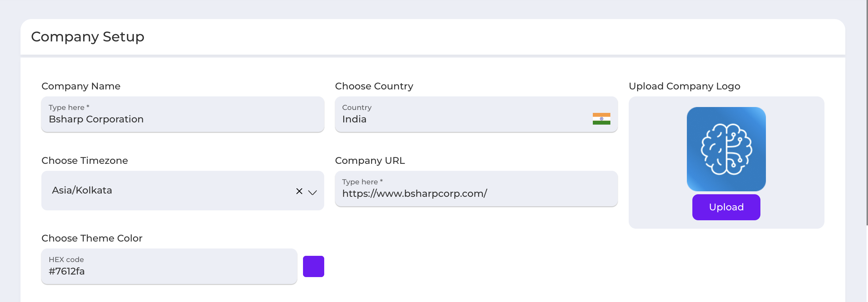This screenshot has width=868, height=302.
Task: Click the Choose Theme Color label
Action: click(x=92, y=238)
